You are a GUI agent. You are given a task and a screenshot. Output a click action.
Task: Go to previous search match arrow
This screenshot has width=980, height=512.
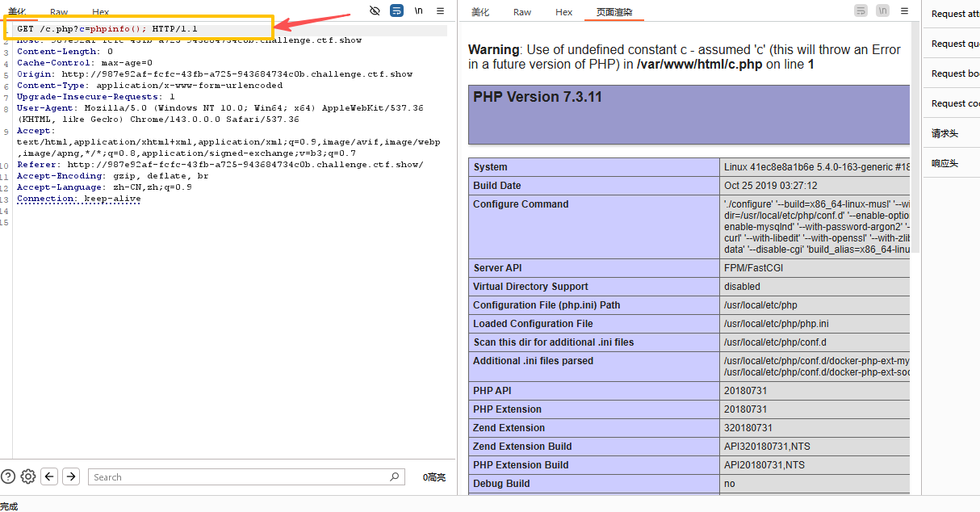click(x=49, y=476)
